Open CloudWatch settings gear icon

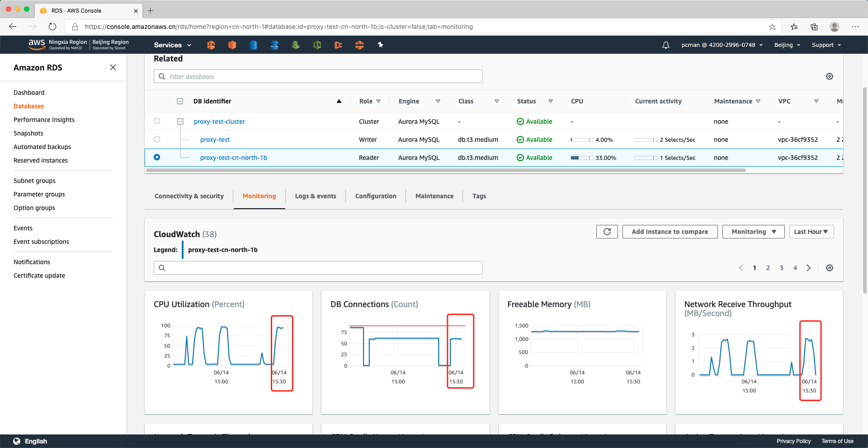click(x=829, y=268)
